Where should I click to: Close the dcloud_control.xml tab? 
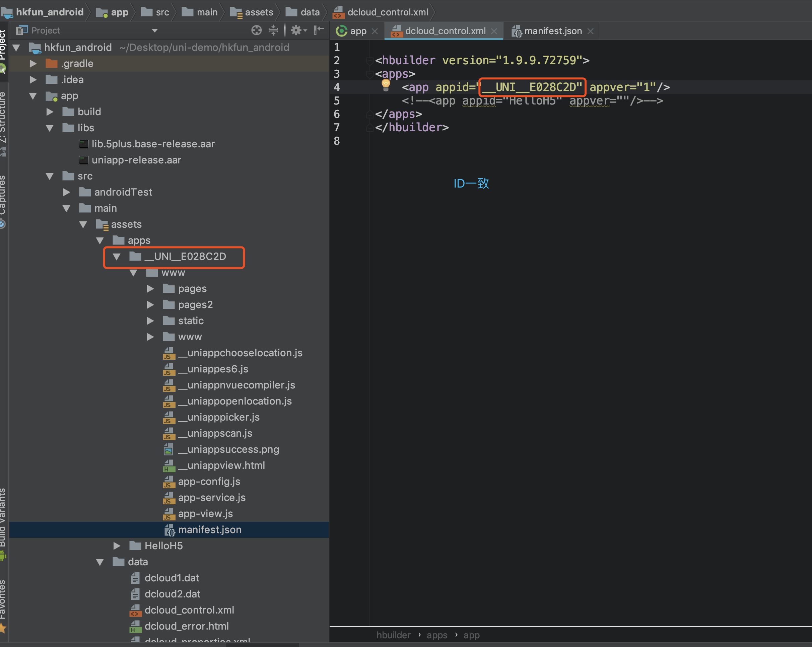pyautogui.click(x=494, y=31)
